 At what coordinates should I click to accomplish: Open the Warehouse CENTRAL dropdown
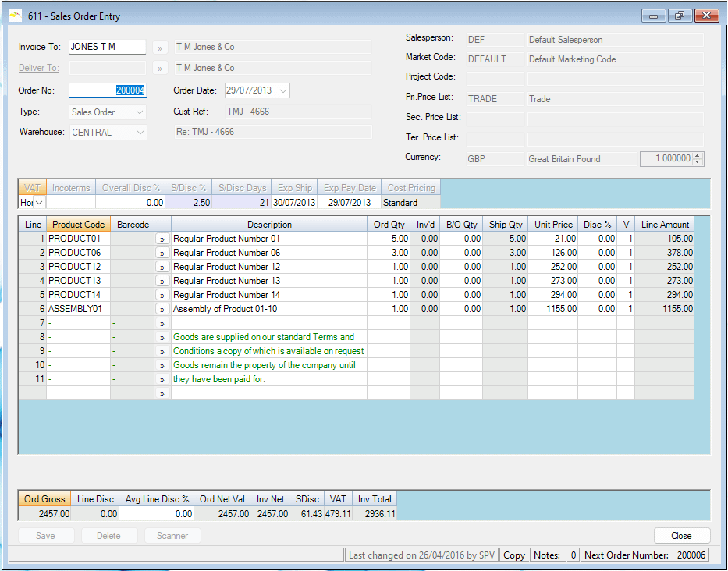140,133
